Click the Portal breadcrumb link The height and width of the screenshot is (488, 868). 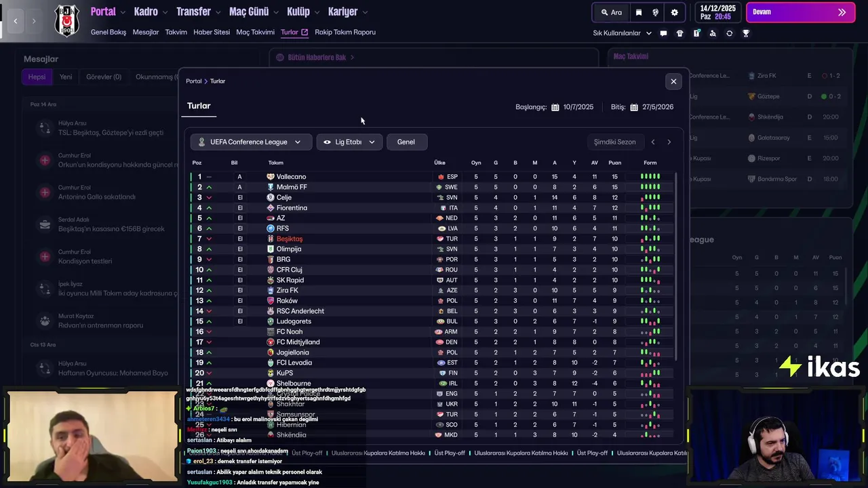194,81
